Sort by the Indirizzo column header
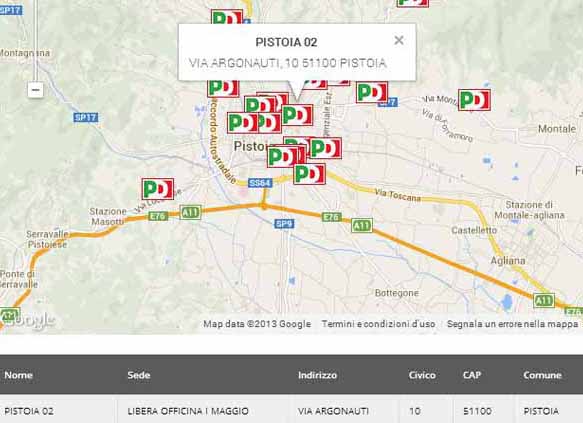The image size is (583, 423). (x=317, y=375)
